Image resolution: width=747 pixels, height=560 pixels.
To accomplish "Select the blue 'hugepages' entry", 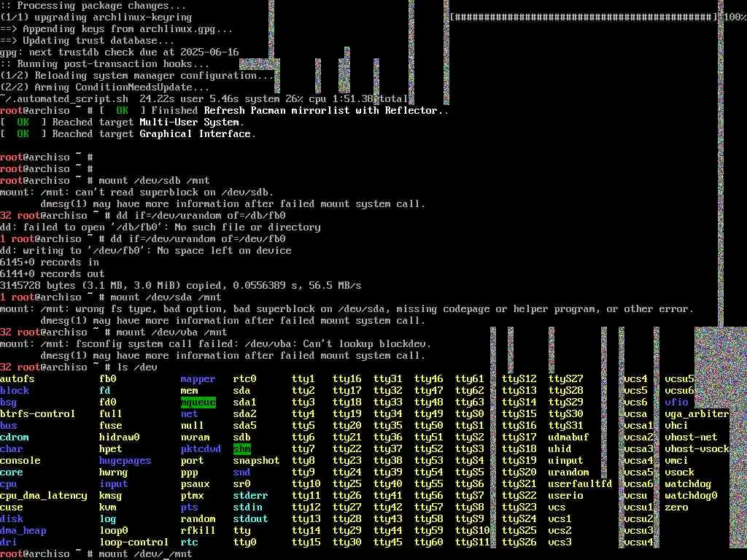I will tap(125, 461).
